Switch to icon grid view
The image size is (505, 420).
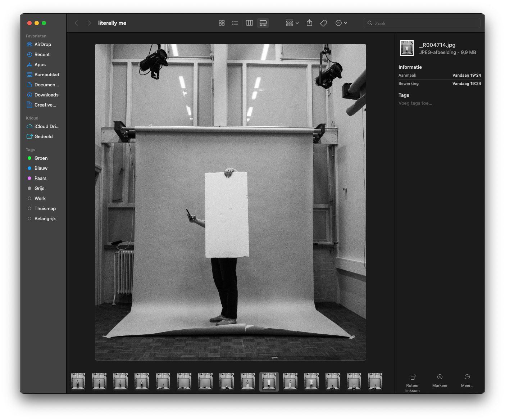click(222, 23)
